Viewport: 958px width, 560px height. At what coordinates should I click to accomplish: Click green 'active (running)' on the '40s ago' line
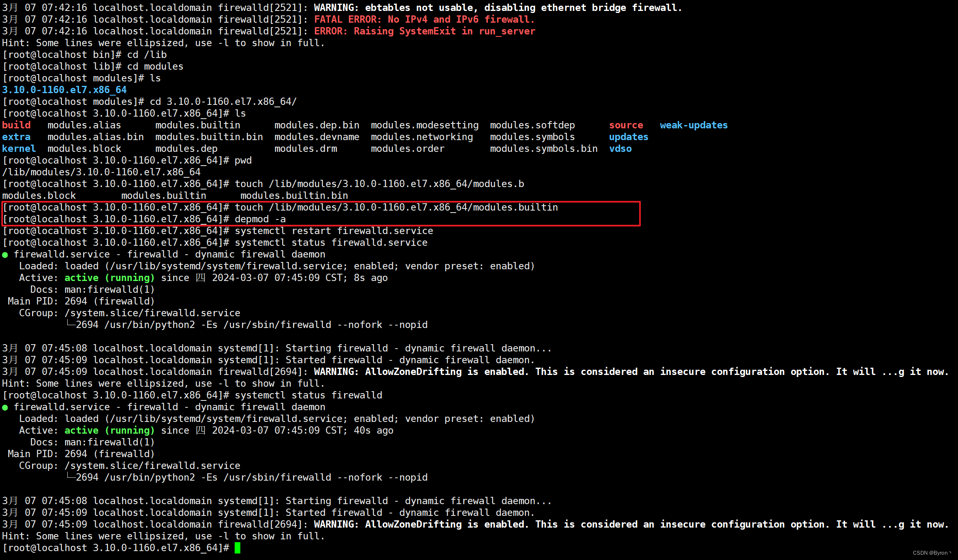[x=109, y=430]
